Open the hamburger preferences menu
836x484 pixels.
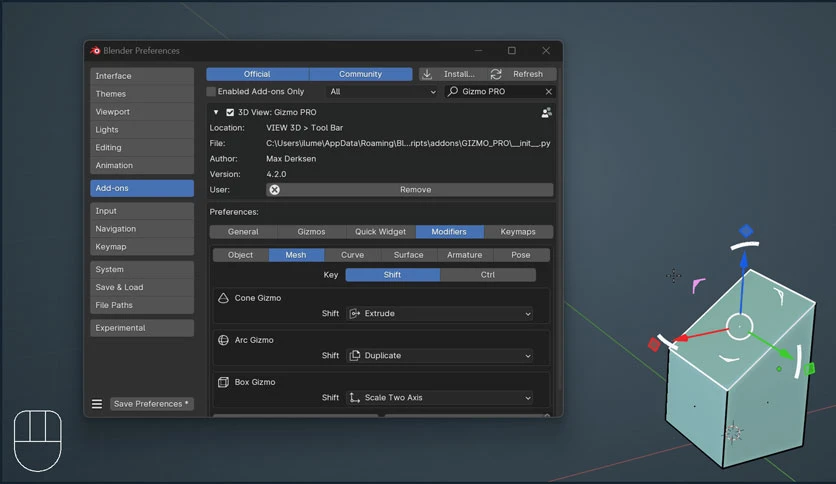pyautogui.click(x=97, y=404)
